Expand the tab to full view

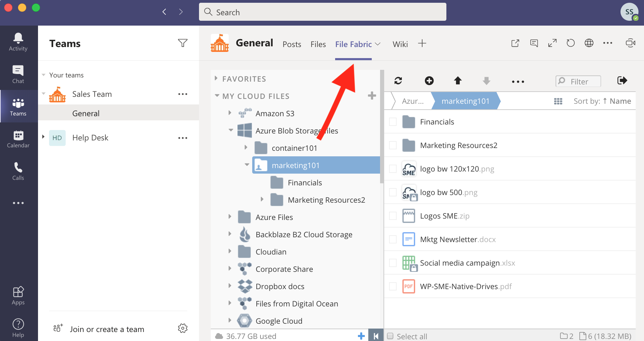[552, 43]
